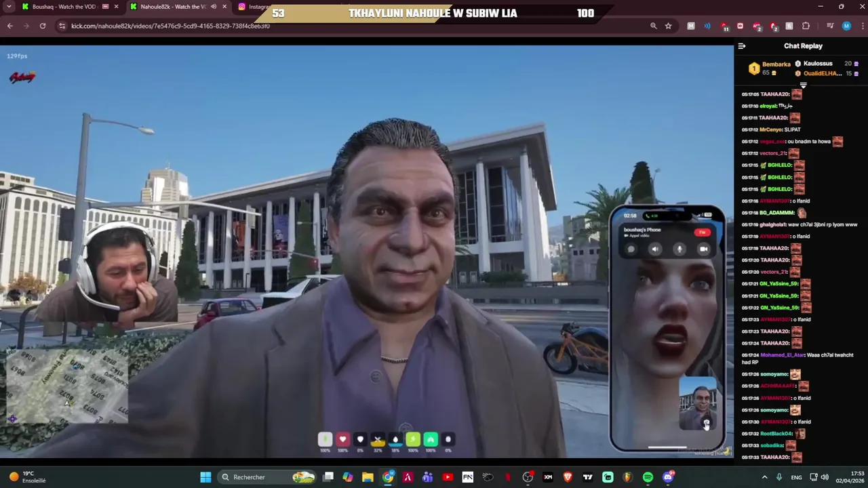Show hidden system tray icons
The image size is (868, 488).
click(x=764, y=477)
